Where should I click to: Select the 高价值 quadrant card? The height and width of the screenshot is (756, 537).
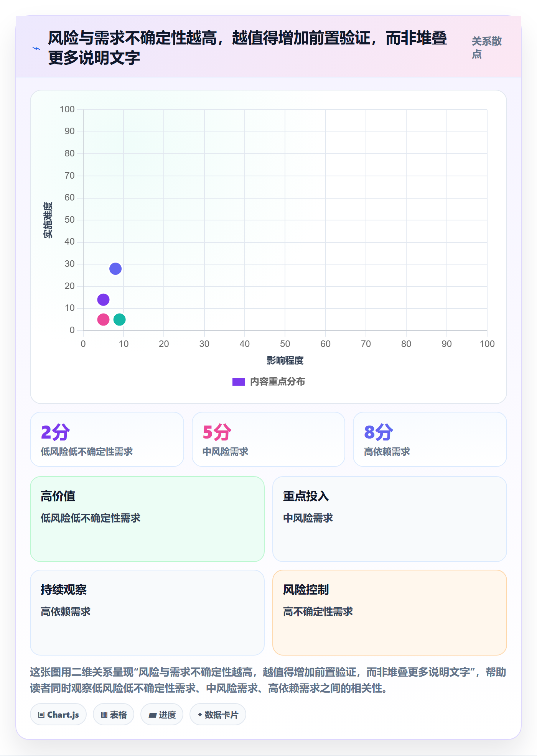tap(147, 519)
